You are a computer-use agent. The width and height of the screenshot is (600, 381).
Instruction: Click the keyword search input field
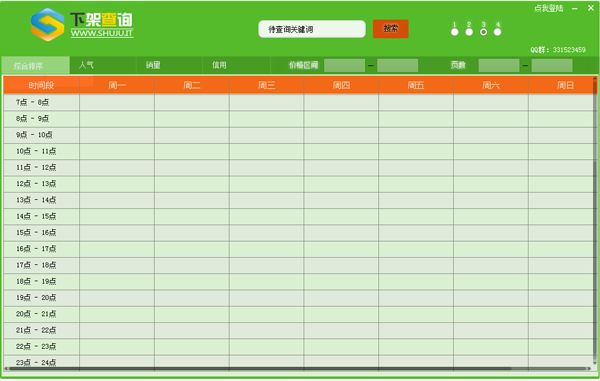pyautogui.click(x=312, y=29)
